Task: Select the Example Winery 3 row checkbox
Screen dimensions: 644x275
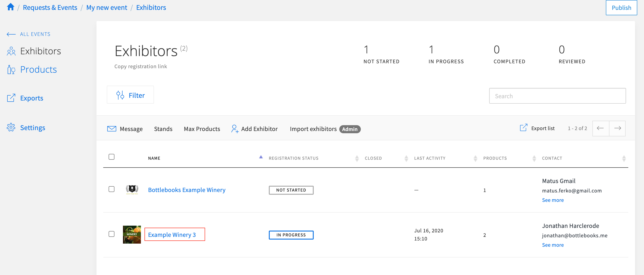Action: point(112,234)
